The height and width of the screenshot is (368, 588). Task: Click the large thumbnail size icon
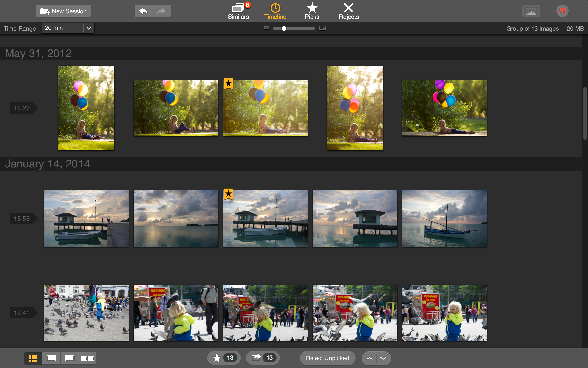click(323, 28)
